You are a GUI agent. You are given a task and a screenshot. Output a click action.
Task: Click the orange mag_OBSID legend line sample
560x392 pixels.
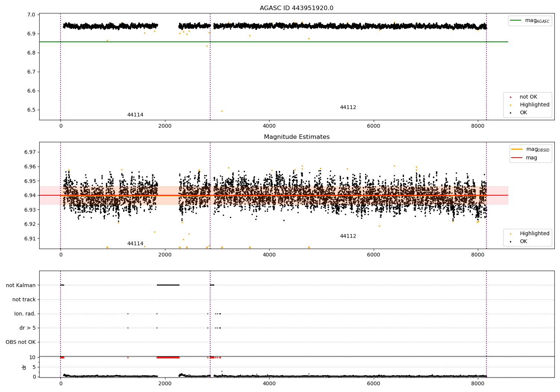517,149
